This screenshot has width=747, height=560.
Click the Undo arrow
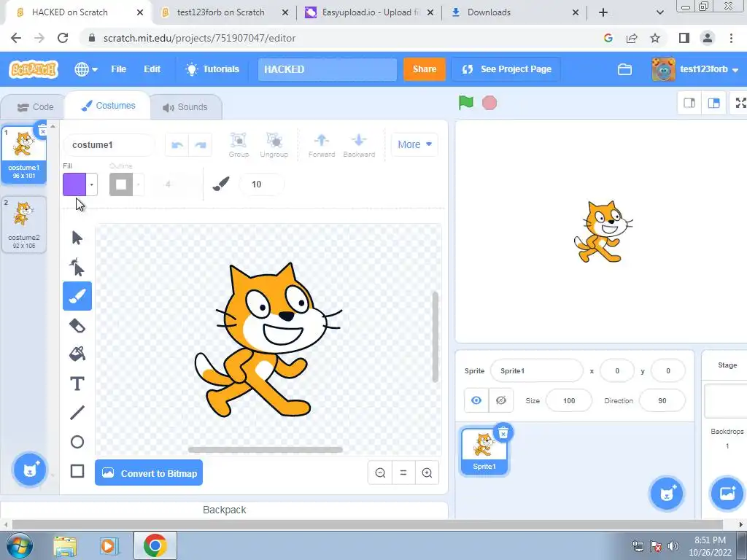point(177,145)
